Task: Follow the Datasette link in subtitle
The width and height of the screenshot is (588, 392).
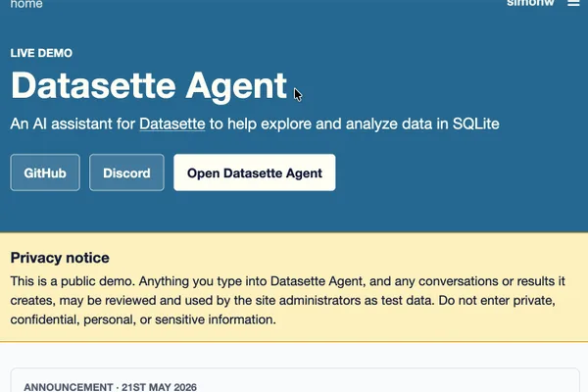Action: pos(172,123)
